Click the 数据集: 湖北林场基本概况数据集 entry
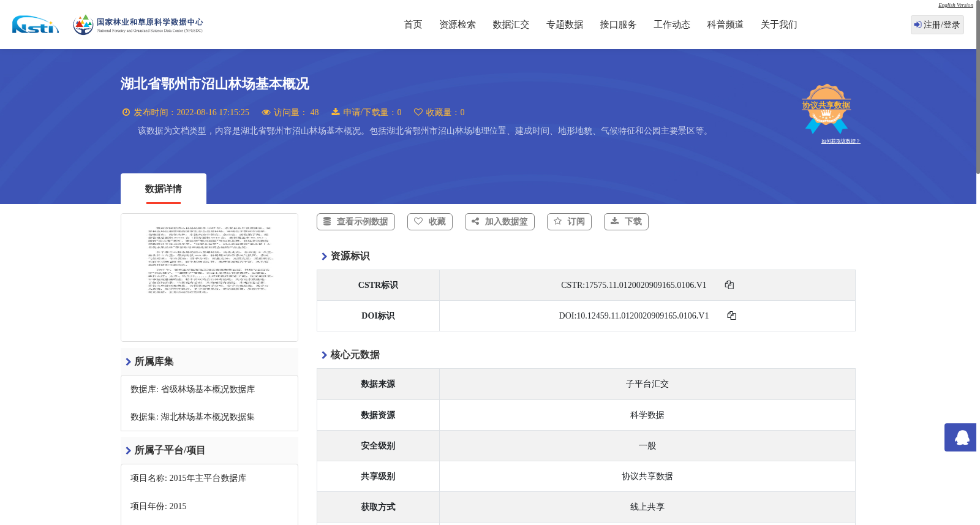Screen dimensions: 980x525 [192, 417]
